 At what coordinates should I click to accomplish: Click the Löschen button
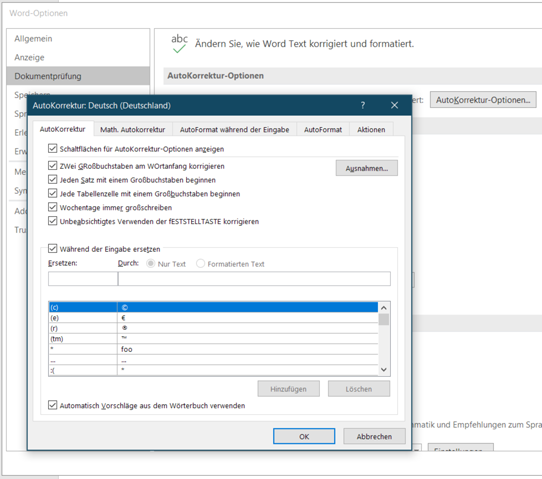[x=359, y=389]
